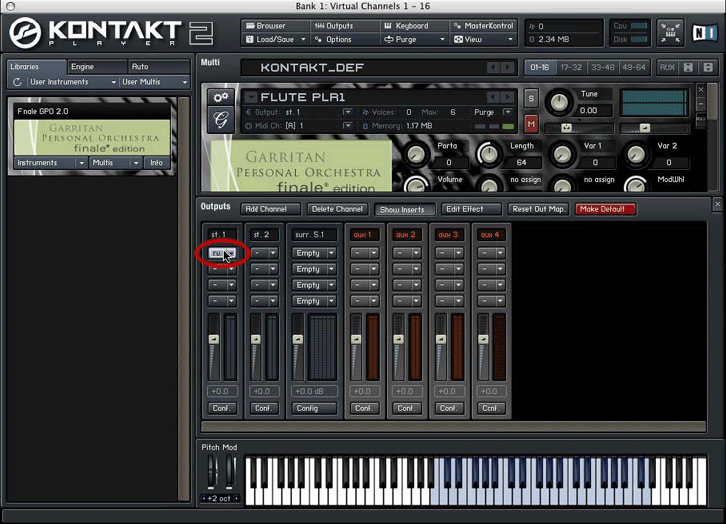Close the Outputs panel with X

pos(718,204)
